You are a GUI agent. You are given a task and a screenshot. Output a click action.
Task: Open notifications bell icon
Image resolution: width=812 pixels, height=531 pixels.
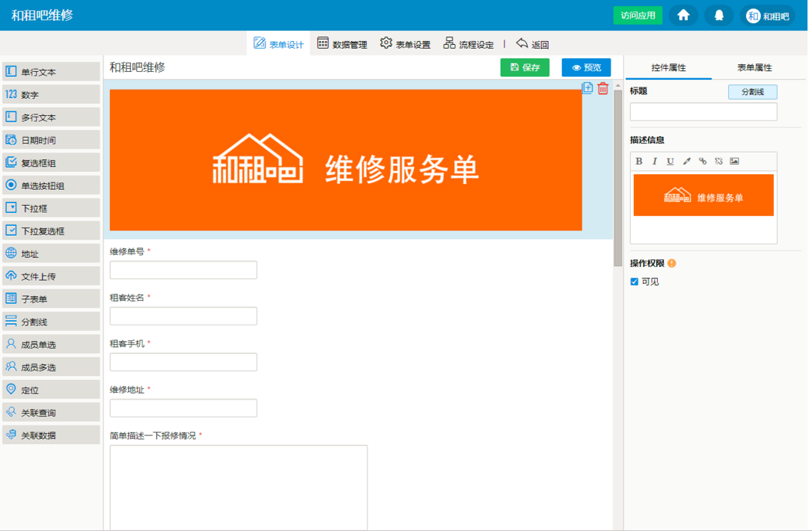[x=718, y=16]
